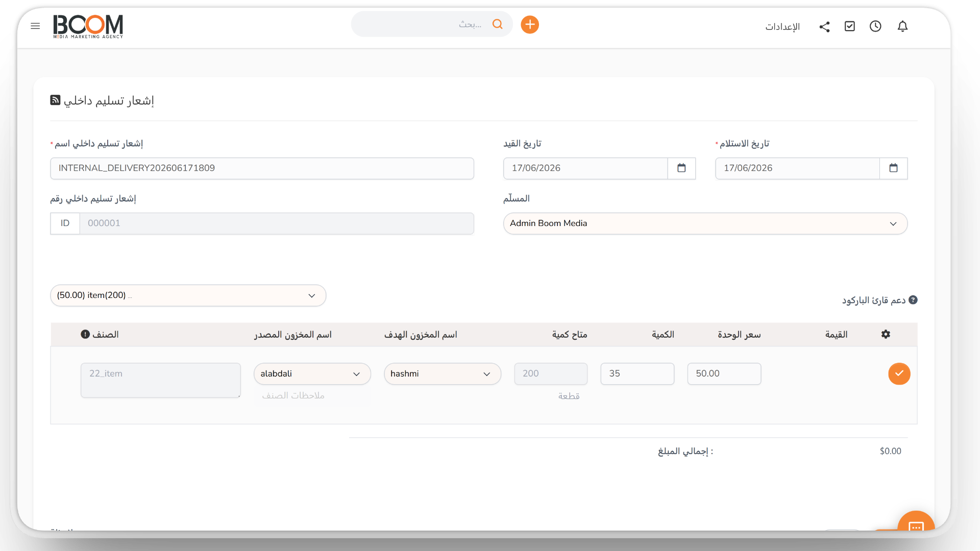Click the القيمة column header
The image size is (980, 551).
837,335
